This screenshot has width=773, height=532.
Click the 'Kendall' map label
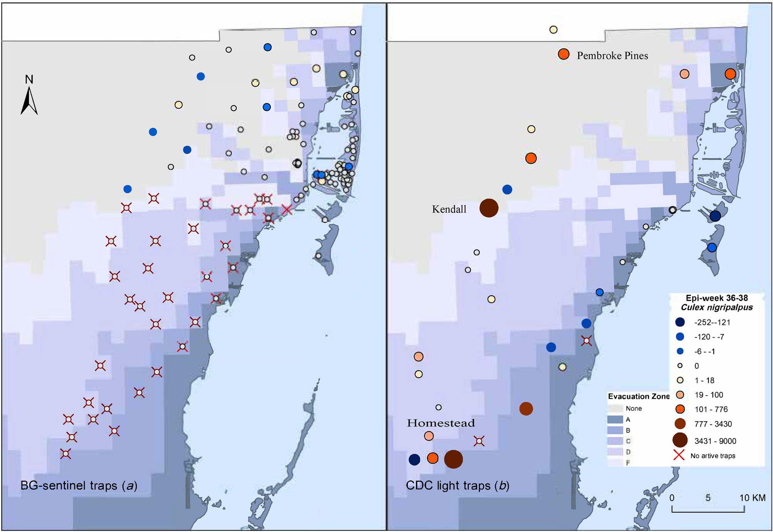pyautogui.click(x=449, y=209)
